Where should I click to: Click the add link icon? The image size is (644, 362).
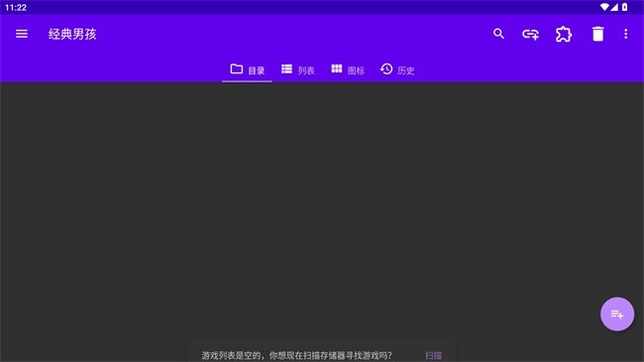(530, 34)
